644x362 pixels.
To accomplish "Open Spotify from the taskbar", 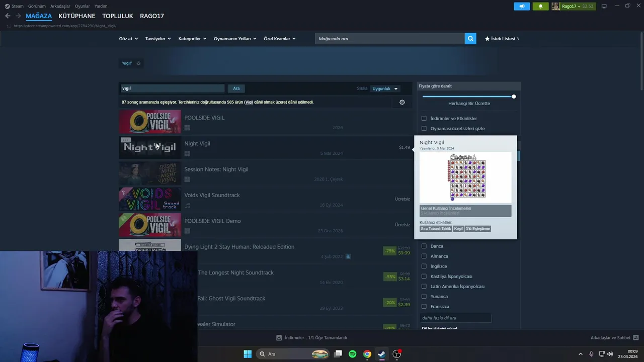I will click(x=353, y=354).
